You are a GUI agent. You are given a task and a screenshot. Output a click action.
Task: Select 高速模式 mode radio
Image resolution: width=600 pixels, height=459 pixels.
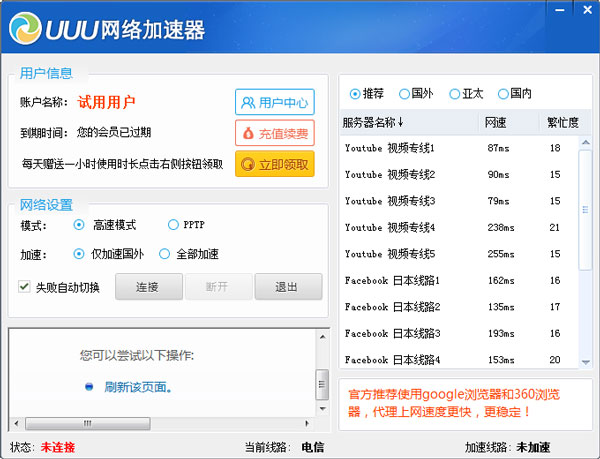coord(79,225)
